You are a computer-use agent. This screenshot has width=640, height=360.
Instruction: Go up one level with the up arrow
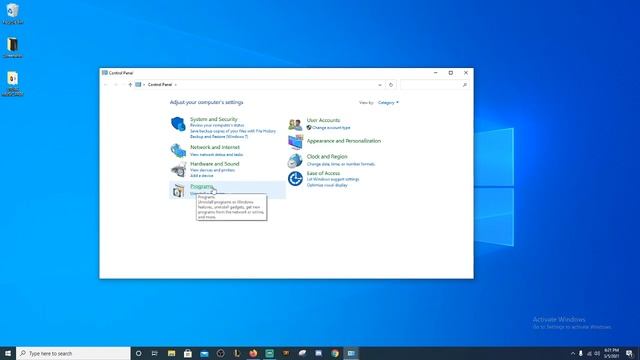coord(130,85)
